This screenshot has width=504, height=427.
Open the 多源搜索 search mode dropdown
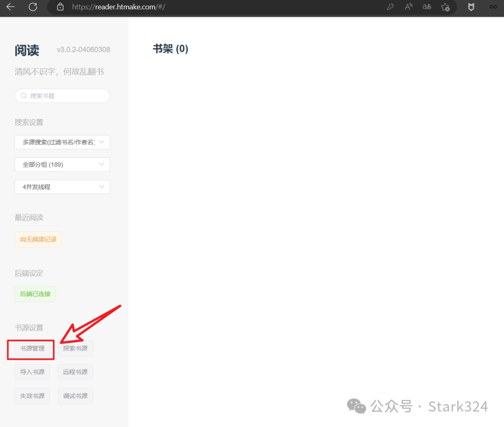point(63,142)
